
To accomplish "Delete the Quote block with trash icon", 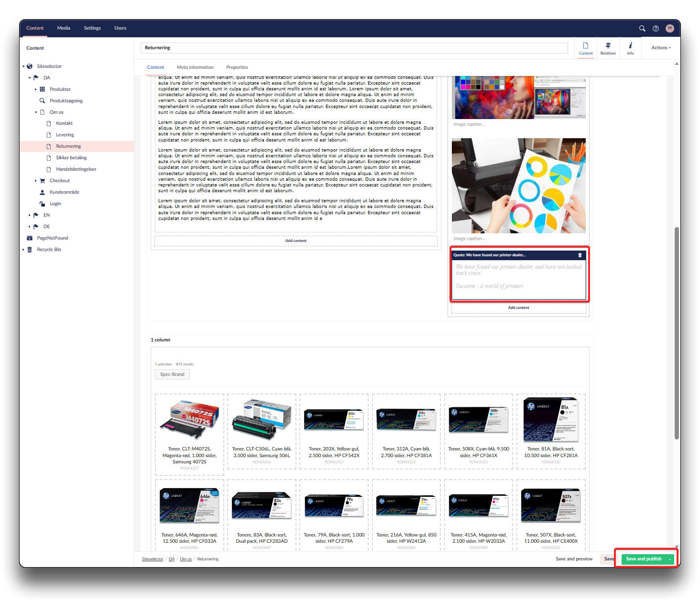I will tap(580, 255).
